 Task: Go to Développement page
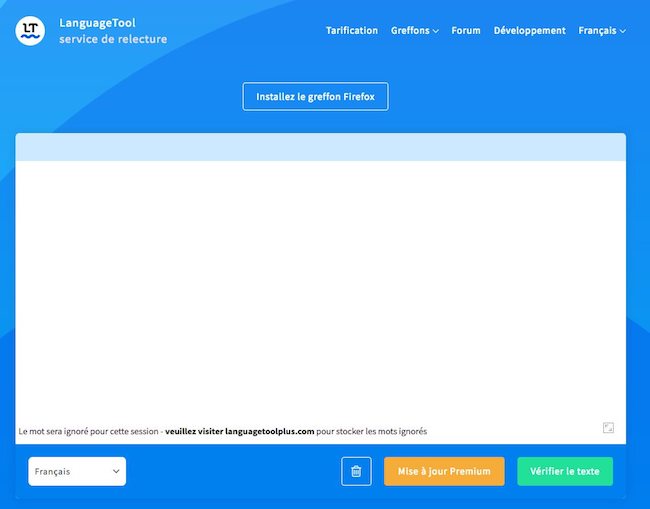click(x=529, y=31)
